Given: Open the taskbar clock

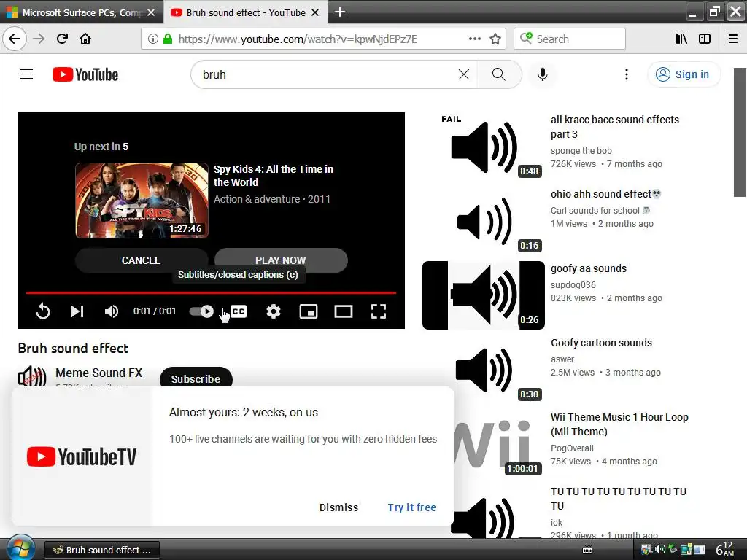Looking at the screenshot, I should tap(724, 549).
